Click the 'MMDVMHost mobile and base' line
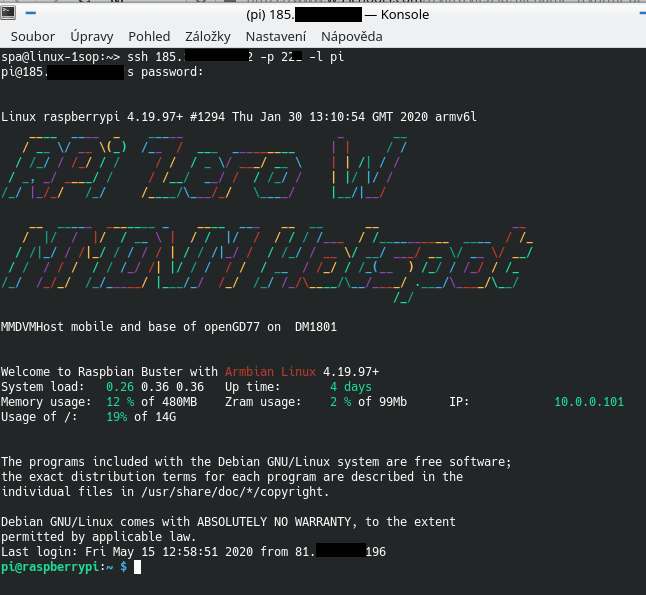Image resolution: width=646 pixels, height=595 pixels. tap(169, 327)
